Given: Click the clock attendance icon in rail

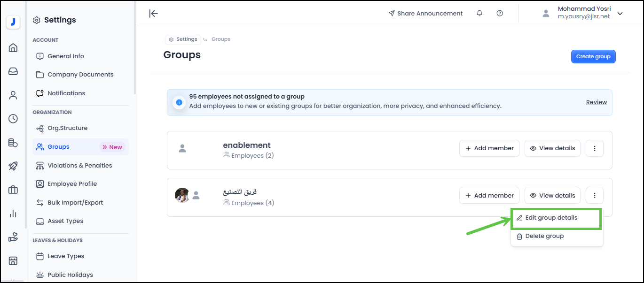Looking at the screenshot, I should tap(13, 119).
